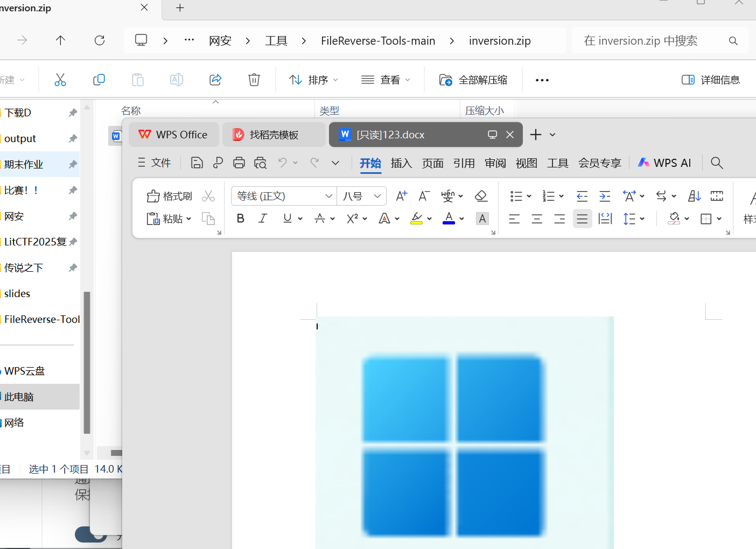This screenshot has height=549, width=756.
Task: Open the 找稻壳模板 tab
Action: 274,135
